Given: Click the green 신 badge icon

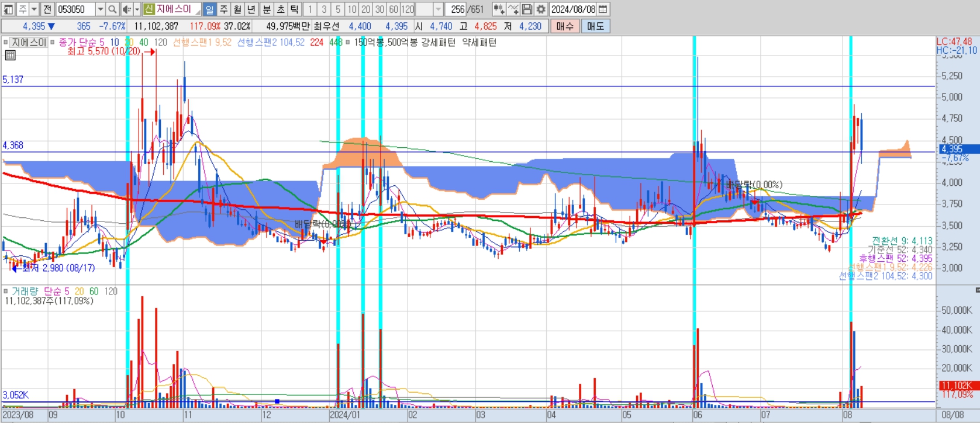Looking at the screenshot, I should tap(149, 9).
